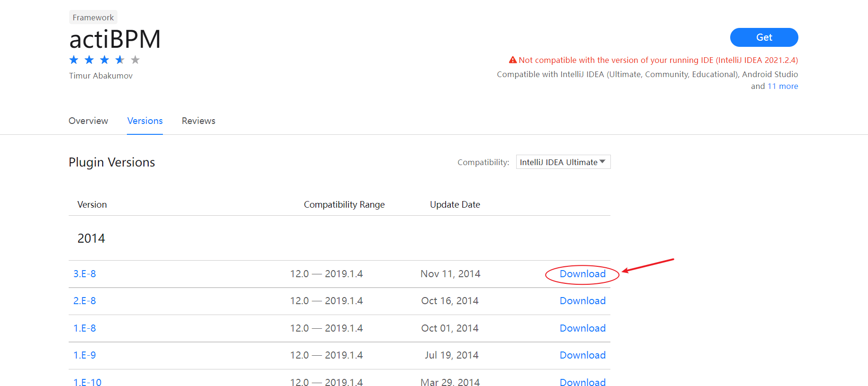Open version 1.E-9 link

[x=85, y=355]
